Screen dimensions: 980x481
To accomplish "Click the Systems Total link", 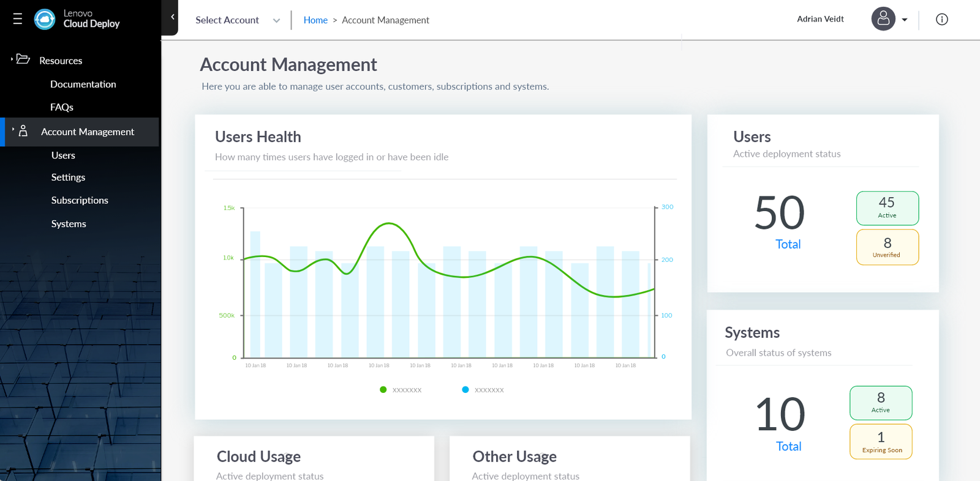I will tap(788, 447).
